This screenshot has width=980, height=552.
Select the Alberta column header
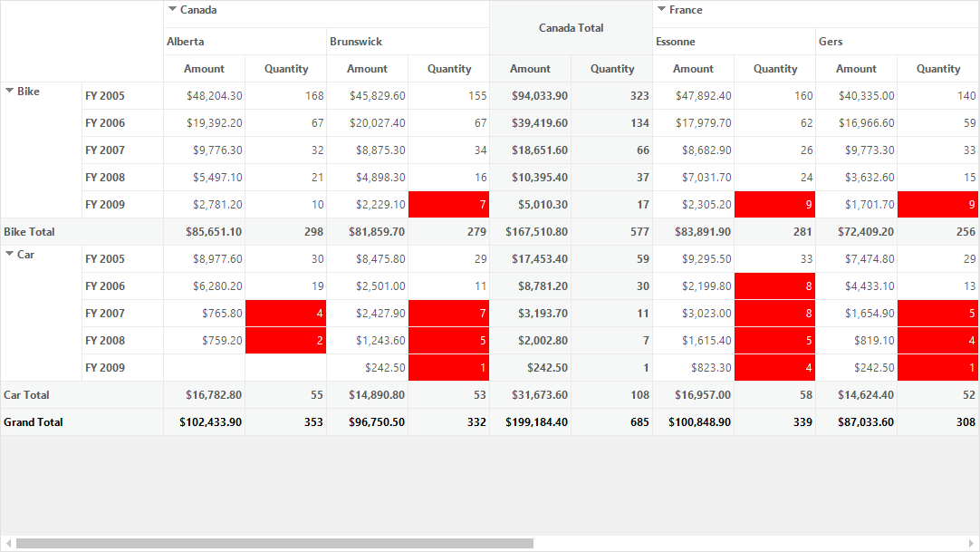[245, 42]
